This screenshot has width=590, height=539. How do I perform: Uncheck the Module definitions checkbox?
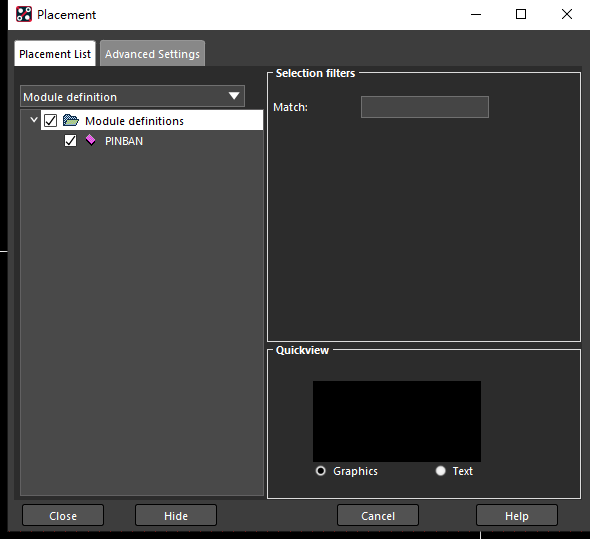(50, 120)
